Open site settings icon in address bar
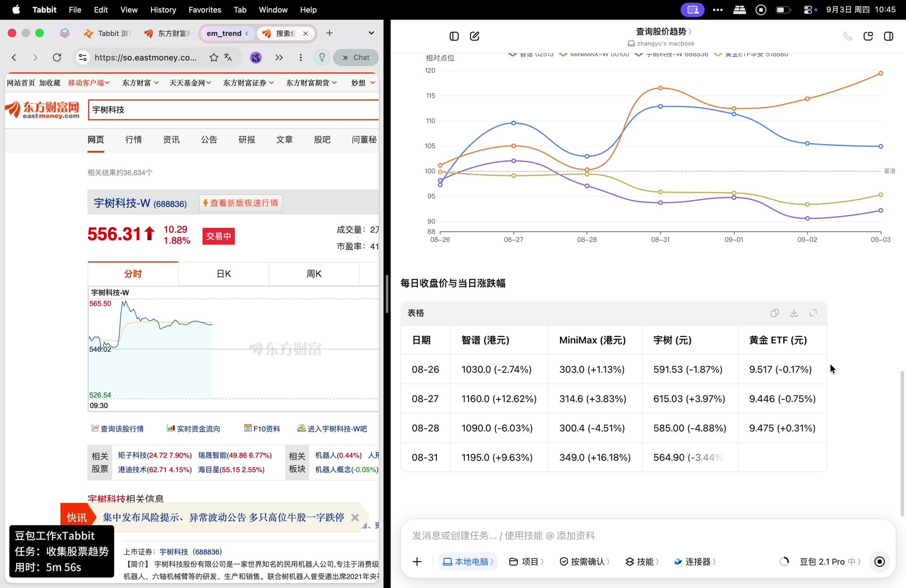 coord(83,58)
